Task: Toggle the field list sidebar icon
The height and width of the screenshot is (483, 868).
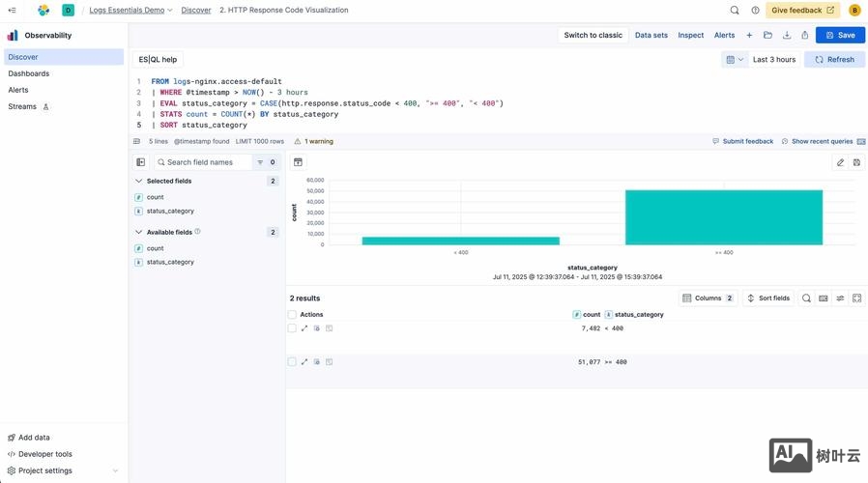Action: [x=140, y=162]
